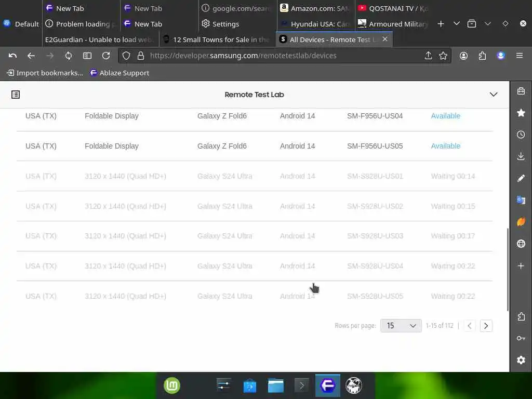Switch to the google.com/search tab

pos(237,8)
